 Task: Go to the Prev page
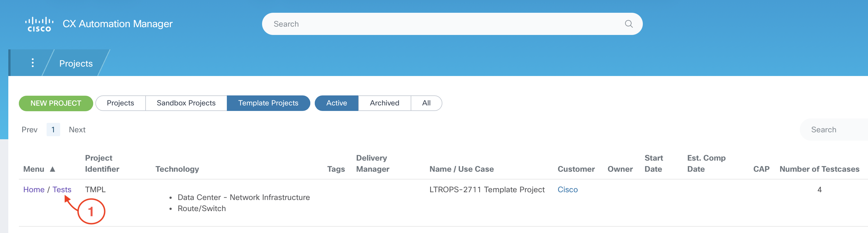coord(29,130)
